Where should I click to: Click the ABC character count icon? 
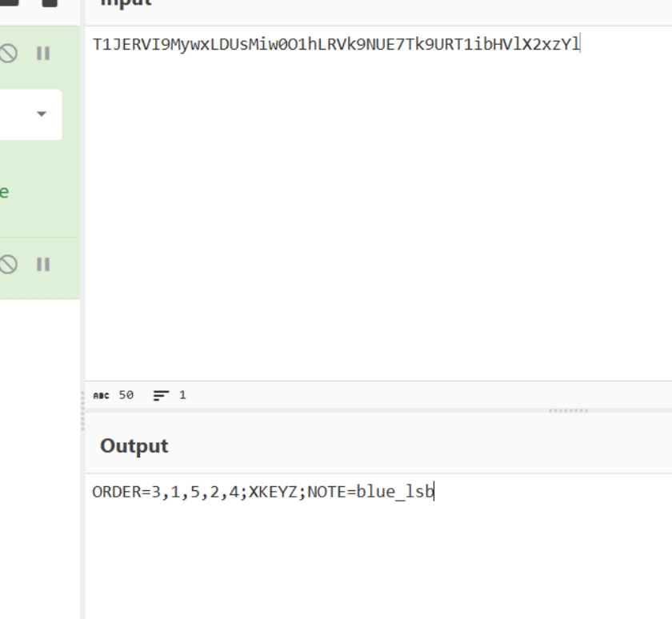[x=102, y=395]
